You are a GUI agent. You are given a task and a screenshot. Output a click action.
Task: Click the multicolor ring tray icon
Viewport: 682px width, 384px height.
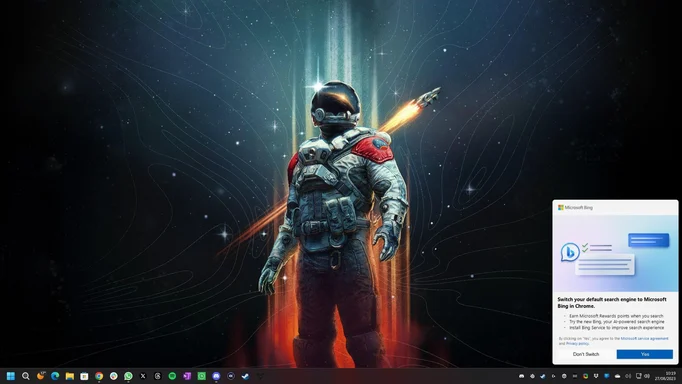point(585,376)
